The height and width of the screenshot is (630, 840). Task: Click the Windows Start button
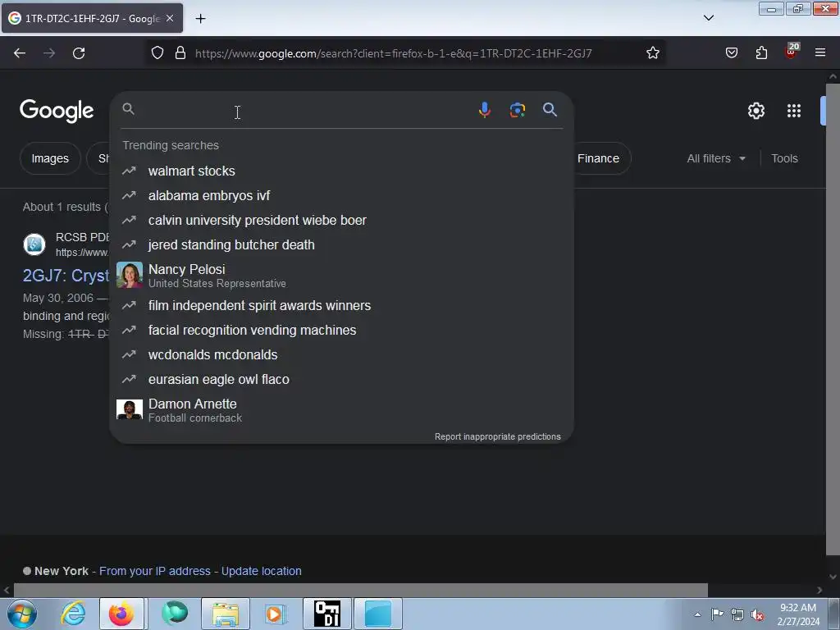tap(22, 614)
